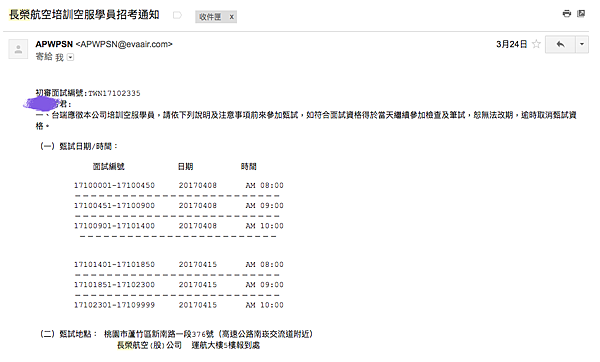Remove the 收件匣 label with x

[232, 17]
